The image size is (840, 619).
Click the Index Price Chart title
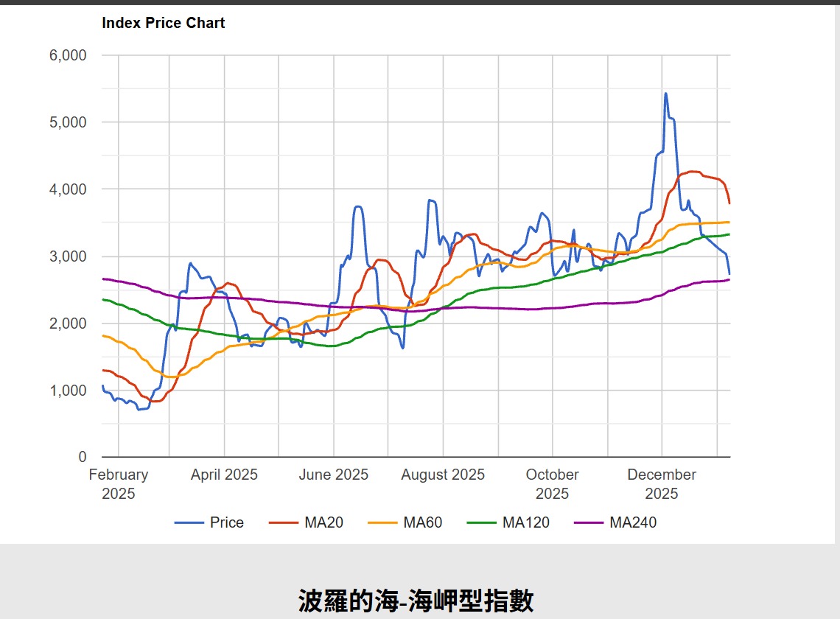163,23
